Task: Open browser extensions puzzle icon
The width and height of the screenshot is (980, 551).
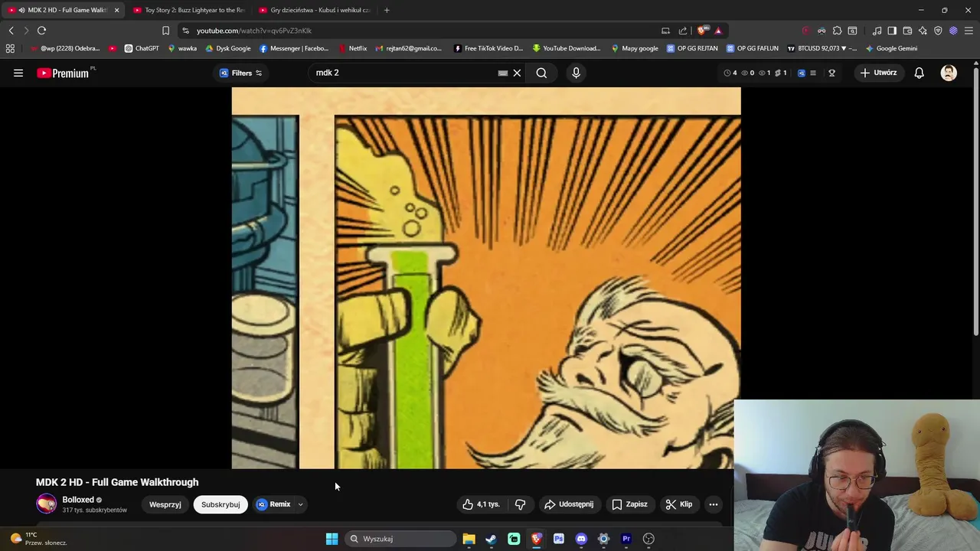Action: point(837,31)
